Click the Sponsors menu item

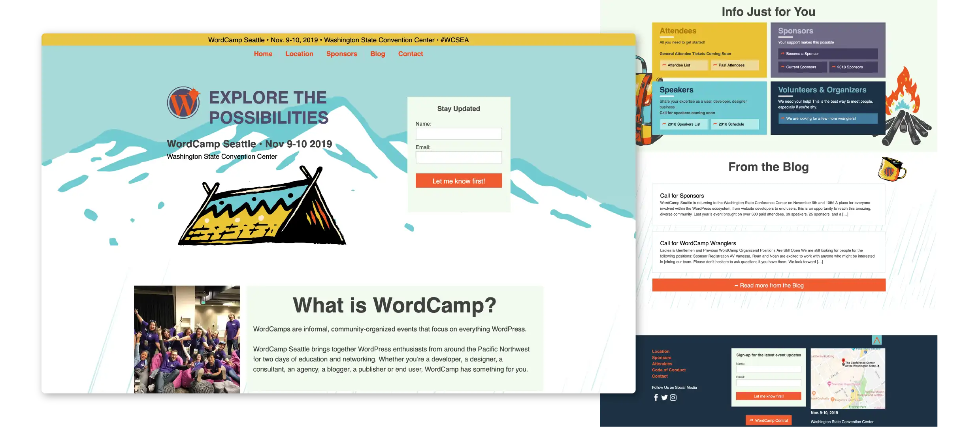pos(342,54)
